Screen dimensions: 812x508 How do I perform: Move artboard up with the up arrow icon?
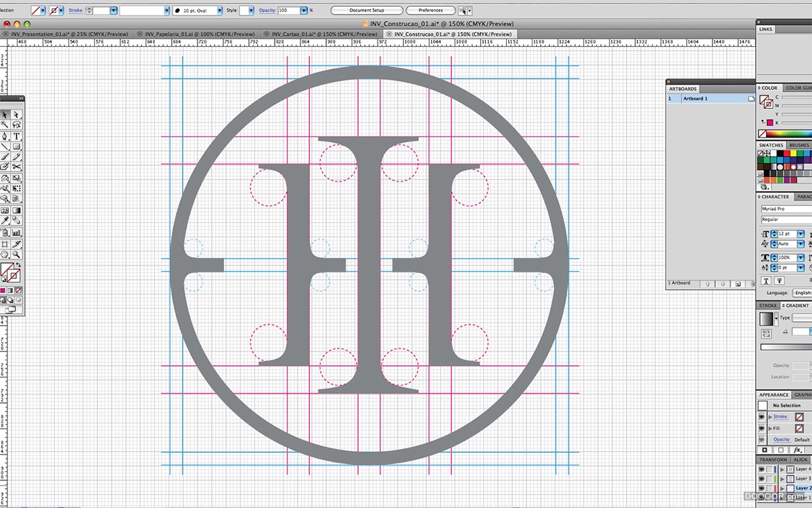[x=707, y=283]
